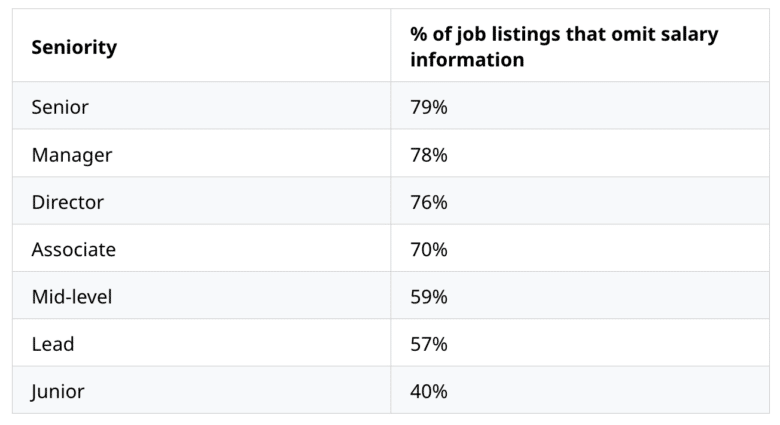Select the 78% value
Image resolution: width=780 pixels, height=425 pixels.
[429, 155]
